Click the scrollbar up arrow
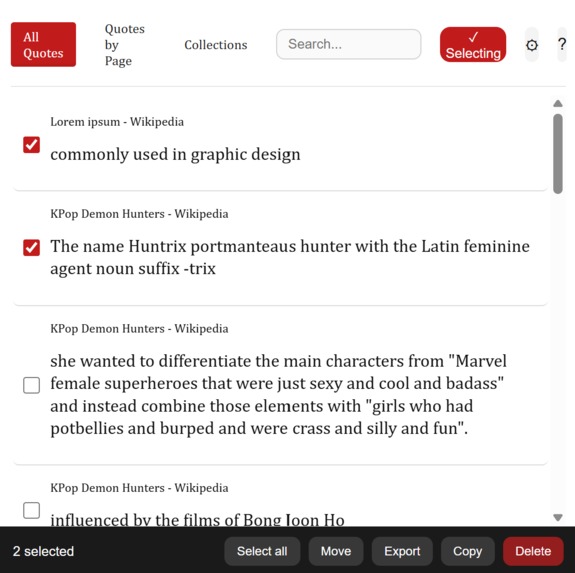The width and height of the screenshot is (575, 573). click(558, 103)
